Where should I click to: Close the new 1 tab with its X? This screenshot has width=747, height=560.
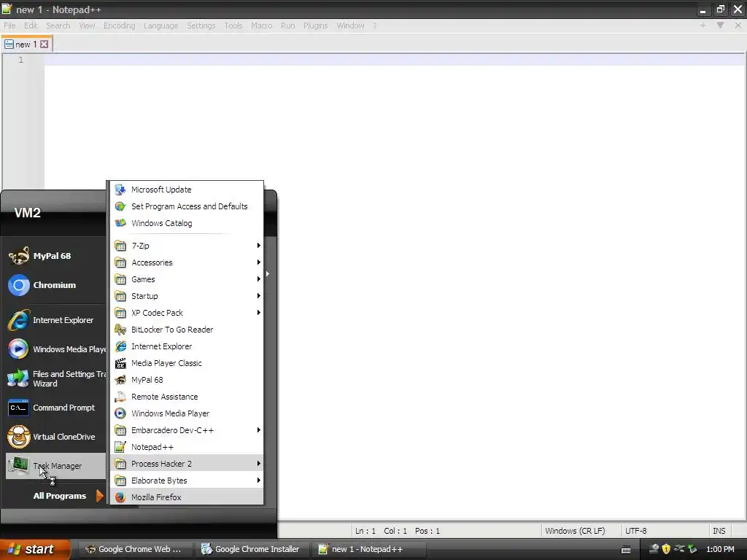coord(44,44)
